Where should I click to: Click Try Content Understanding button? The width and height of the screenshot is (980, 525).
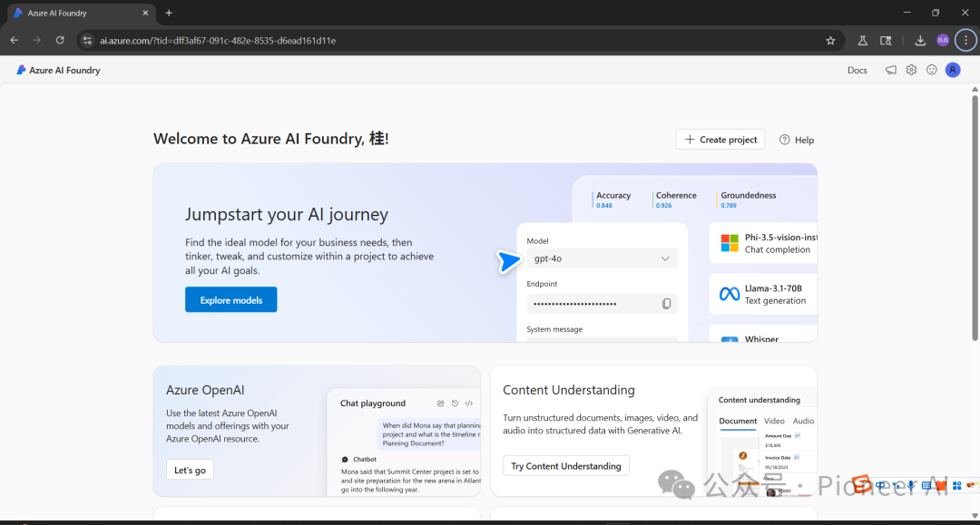[565, 466]
